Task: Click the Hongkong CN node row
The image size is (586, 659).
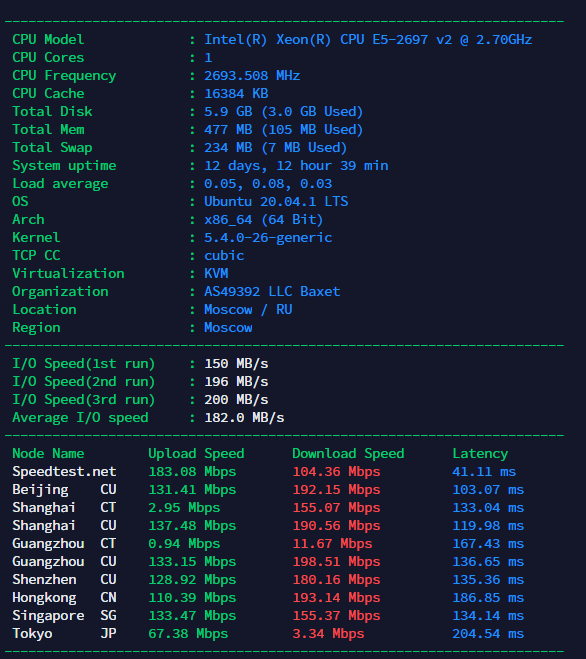Action: [268, 598]
